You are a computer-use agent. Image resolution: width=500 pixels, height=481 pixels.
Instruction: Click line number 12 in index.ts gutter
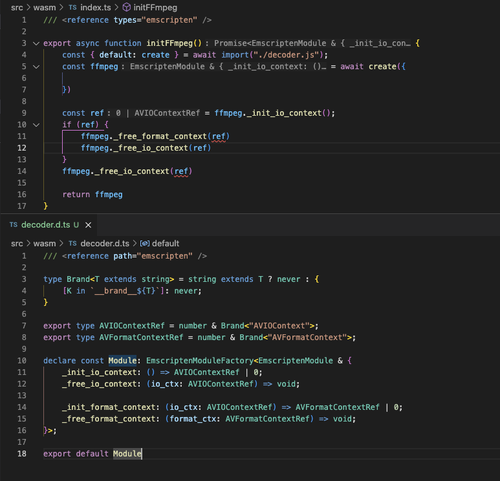pyautogui.click(x=22, y=148)
